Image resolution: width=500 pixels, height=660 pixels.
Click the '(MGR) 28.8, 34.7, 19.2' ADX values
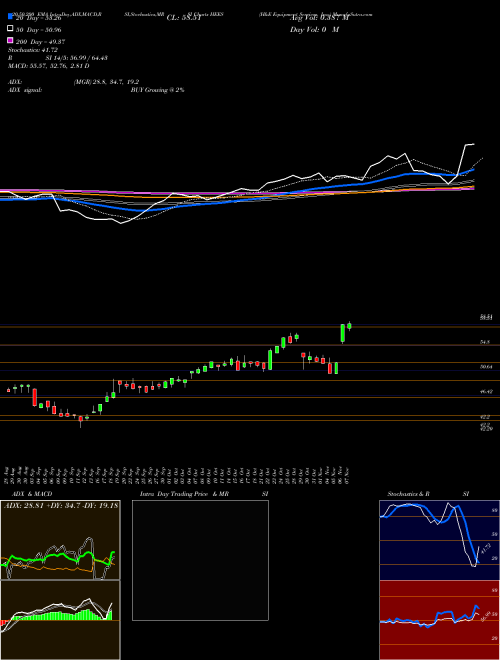tap(106, 82)
